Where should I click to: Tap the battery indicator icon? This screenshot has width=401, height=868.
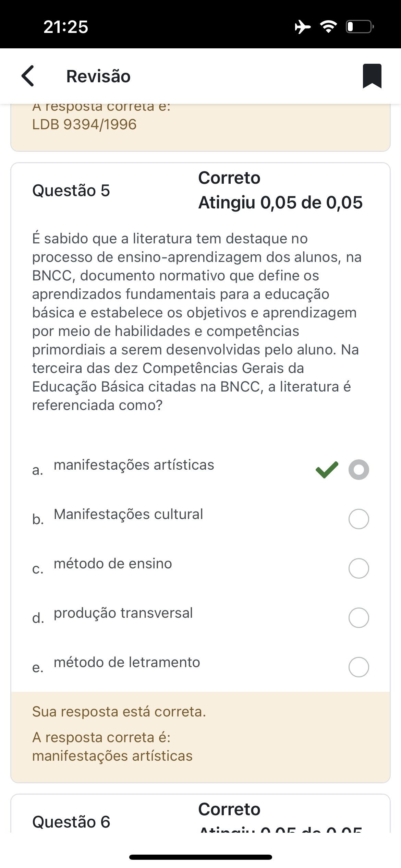point(359,27)
